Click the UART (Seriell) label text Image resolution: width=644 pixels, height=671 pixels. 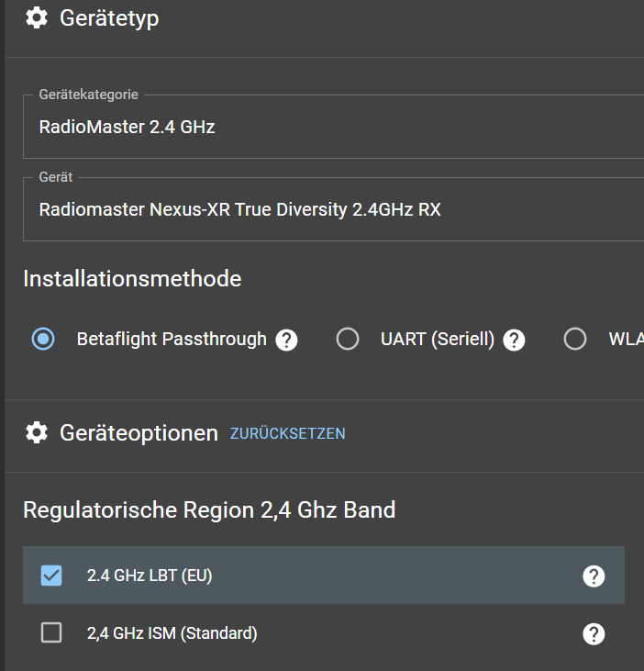tap(438, 340)
